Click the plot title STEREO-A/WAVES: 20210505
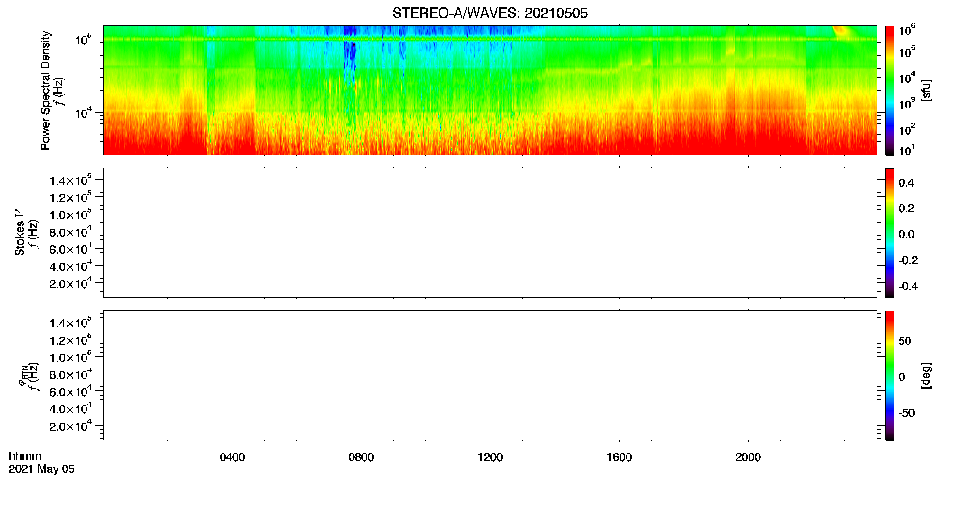This screenshot has height=505, width=980. click(490, 14)
